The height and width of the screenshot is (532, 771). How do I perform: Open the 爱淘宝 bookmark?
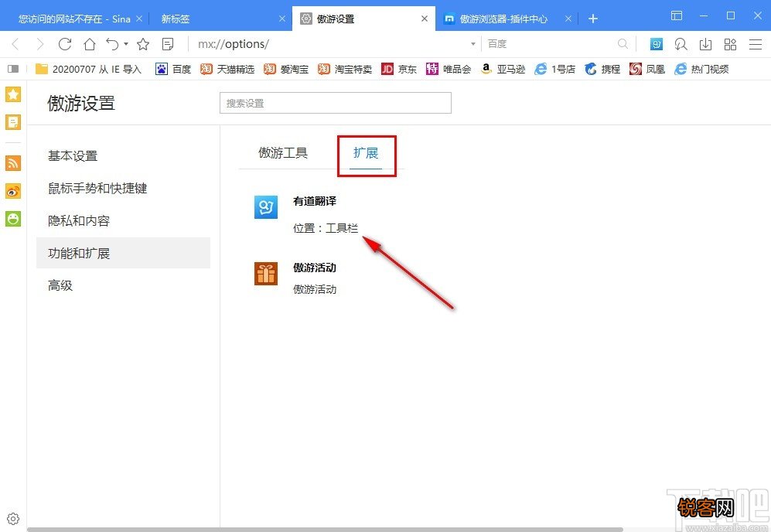(x=285, y=69)
